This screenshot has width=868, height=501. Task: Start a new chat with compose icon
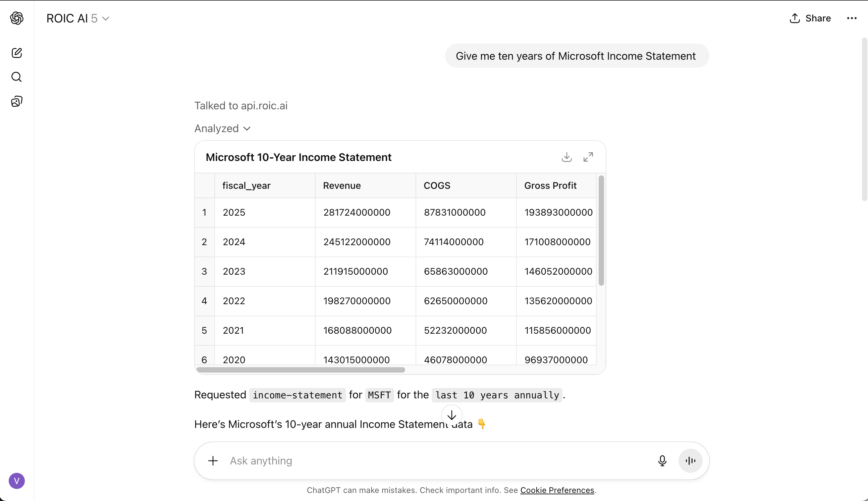(x=16, y=53)
